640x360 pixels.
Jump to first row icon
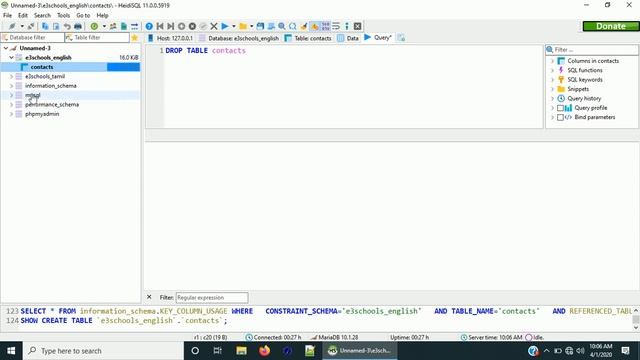pos(160,26)
